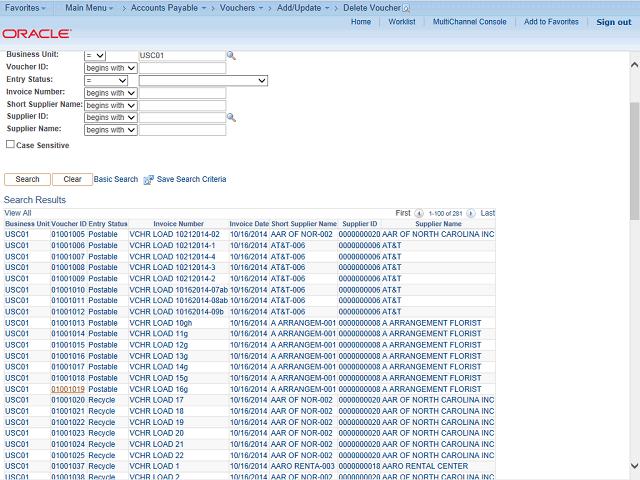Click invoice VCHR LOAD 10212014-02
The image size is (640, 480).
(x=174, y=234)
